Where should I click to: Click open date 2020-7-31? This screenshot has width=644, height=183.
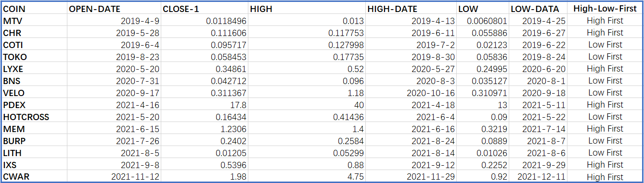point(139,81)
